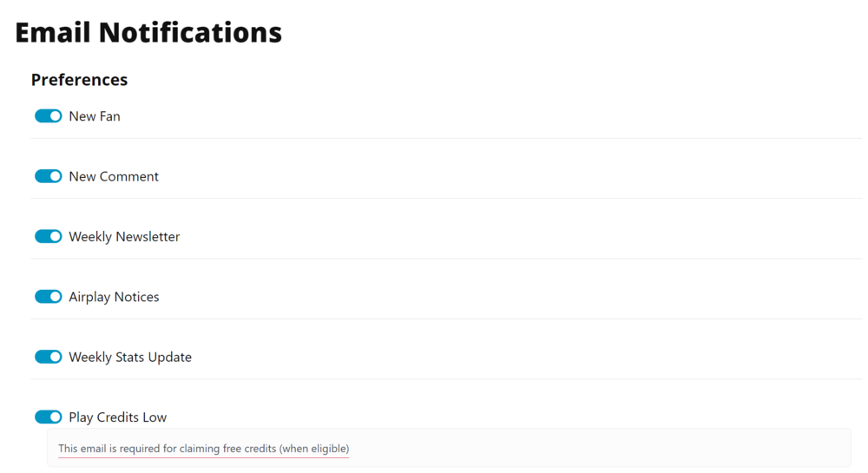Open the free credits requirement note link
This screenshot has height=473, width=868.
(203, 449)
